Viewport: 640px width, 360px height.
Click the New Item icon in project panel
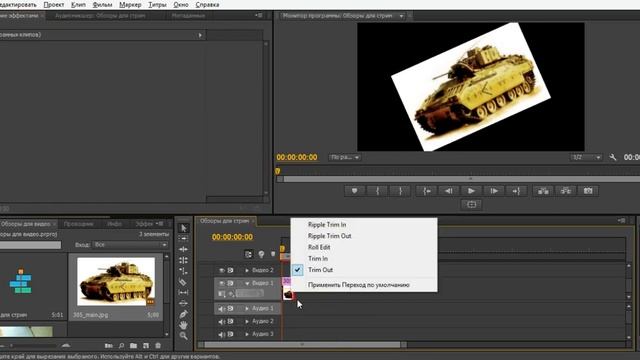tap(146, 346)
